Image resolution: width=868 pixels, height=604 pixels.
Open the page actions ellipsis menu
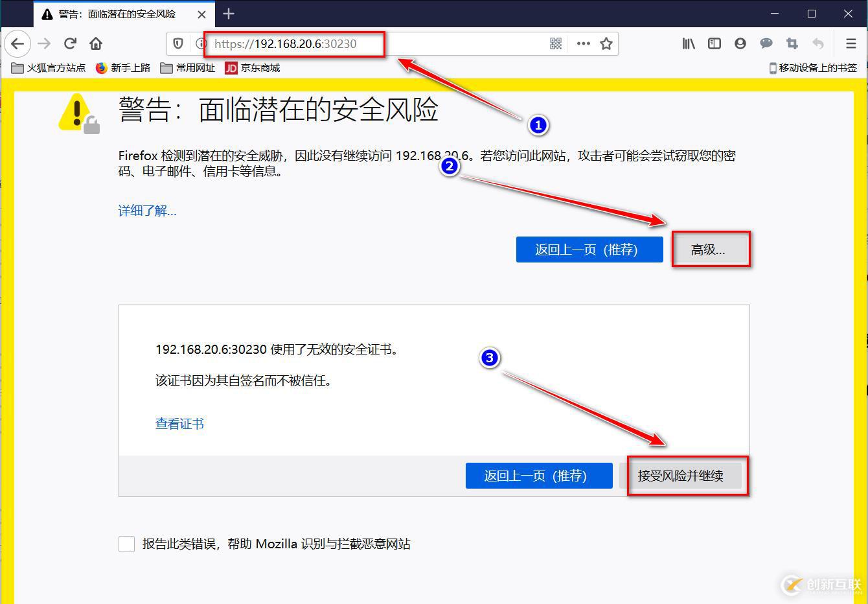582,43
